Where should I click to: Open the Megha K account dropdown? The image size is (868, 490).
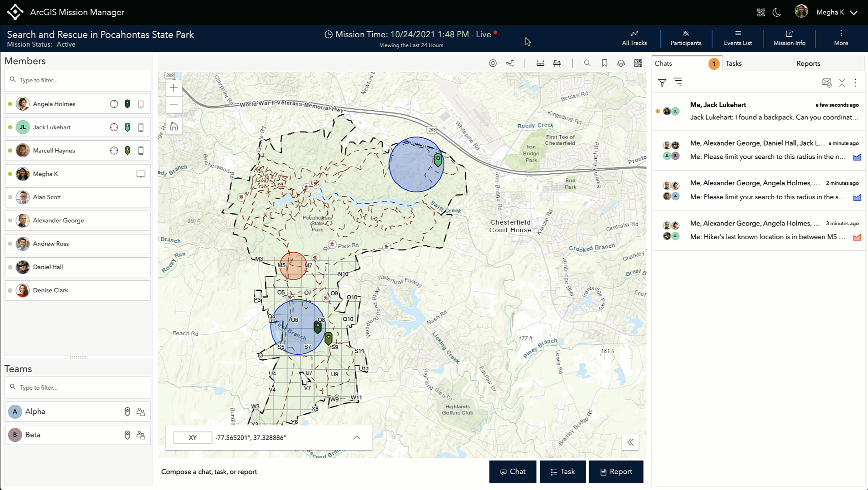click(826, 12)
